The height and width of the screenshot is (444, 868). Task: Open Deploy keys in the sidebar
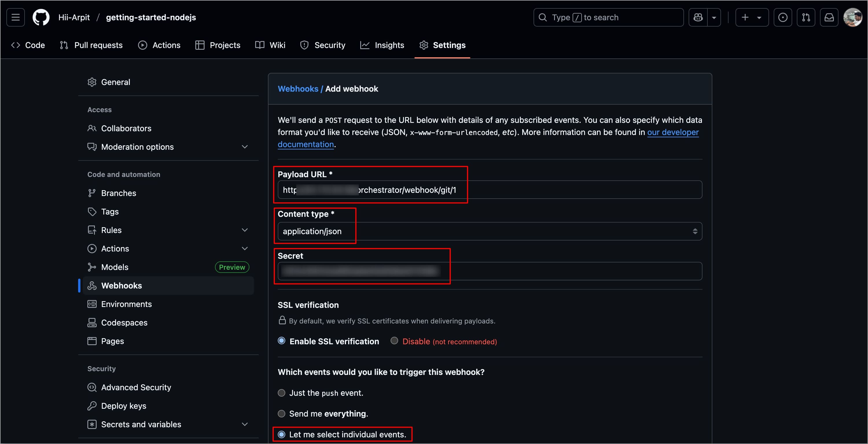pyautogui.click(x=123, y=406)
